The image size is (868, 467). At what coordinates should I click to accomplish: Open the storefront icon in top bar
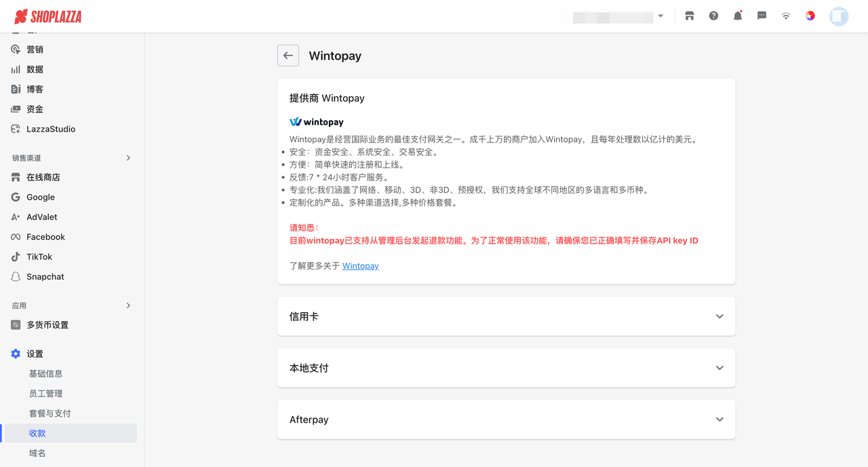[690, 16]
